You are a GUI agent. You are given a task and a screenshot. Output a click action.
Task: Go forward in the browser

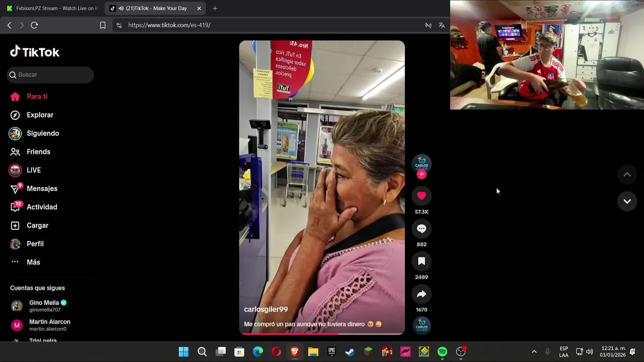(x=21, y=25)
